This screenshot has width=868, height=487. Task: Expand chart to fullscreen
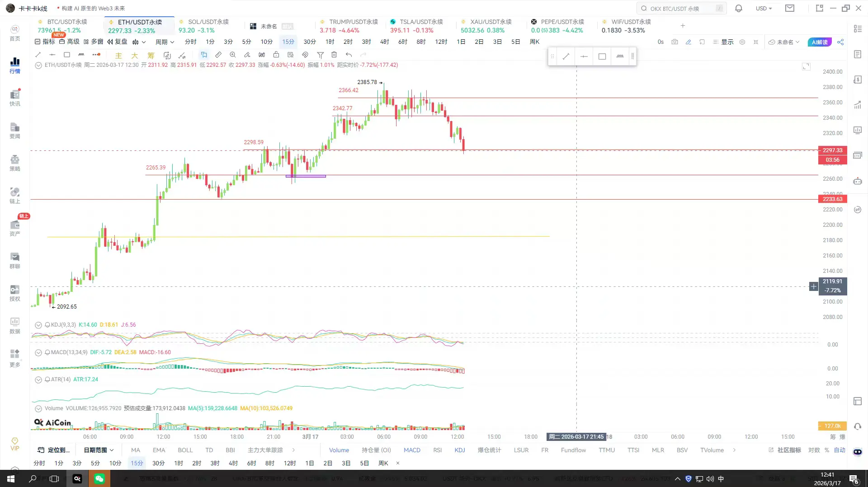(806, 67)
